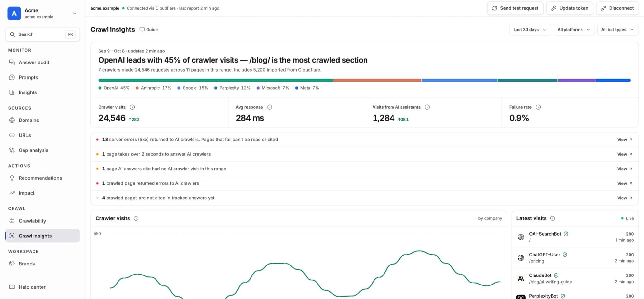Click the Disconnect button
The image size is (644, 299).
(617, 8)
